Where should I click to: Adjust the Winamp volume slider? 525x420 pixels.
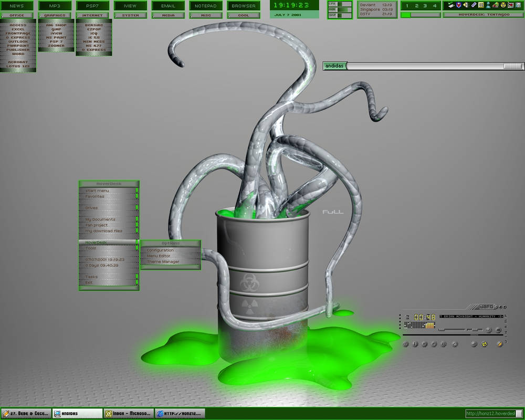[451, 330]
